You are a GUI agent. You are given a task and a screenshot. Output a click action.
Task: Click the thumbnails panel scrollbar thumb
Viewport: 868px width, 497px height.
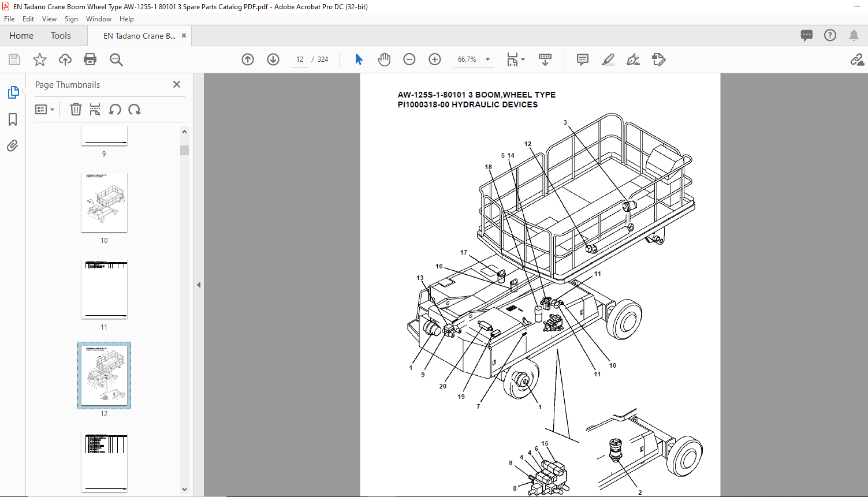(x=184, y=150)
